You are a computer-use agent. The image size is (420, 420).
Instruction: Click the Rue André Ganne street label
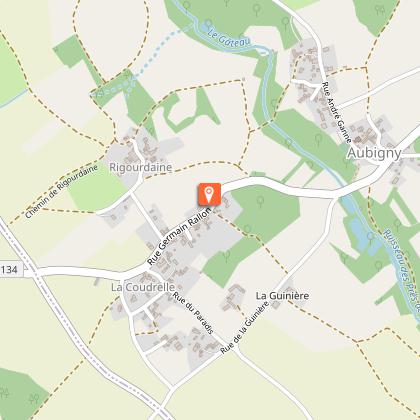click(x=336, y=112)
